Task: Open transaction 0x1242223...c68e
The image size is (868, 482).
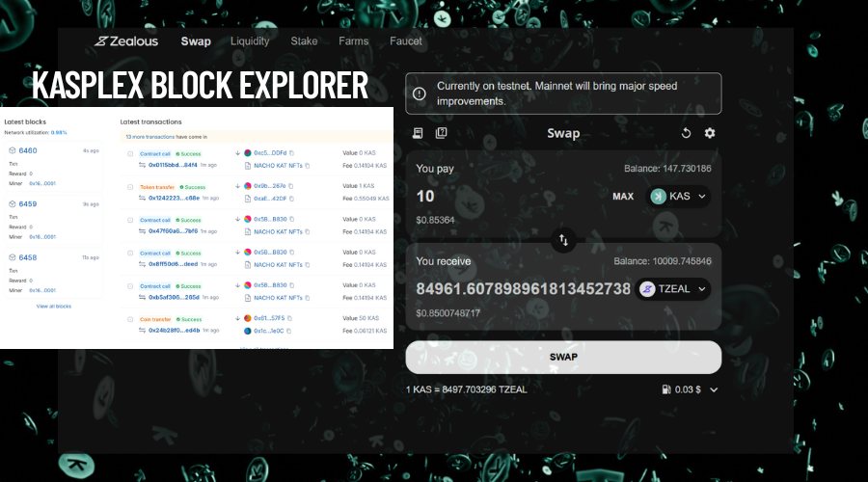Action: 174,199
